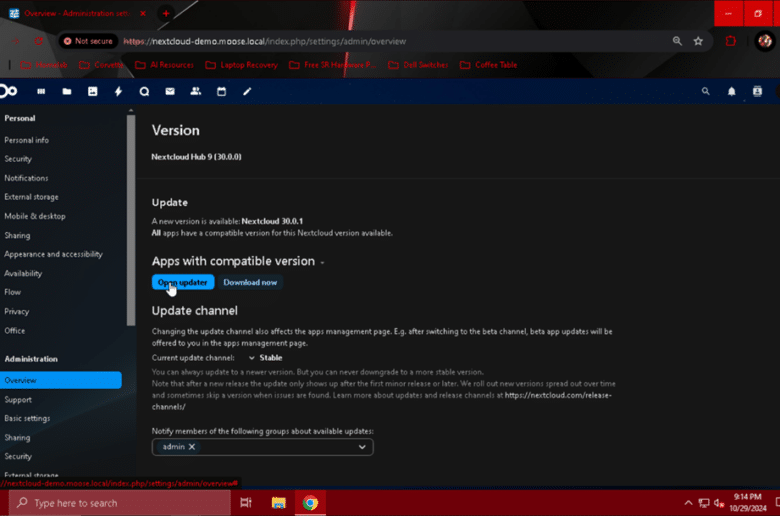Select the Overview Administration settings tab
The width and height of the screenshot is (780, 516).
[x=76, y=13]
